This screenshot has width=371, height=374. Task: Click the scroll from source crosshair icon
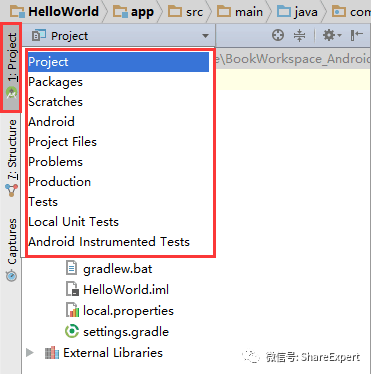point(278,35)
